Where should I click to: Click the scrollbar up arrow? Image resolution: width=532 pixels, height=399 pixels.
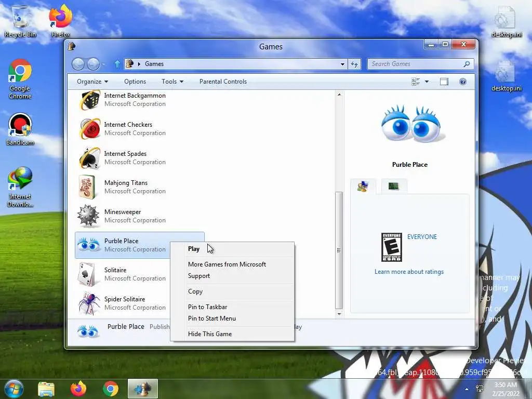(x=339, y=95)
